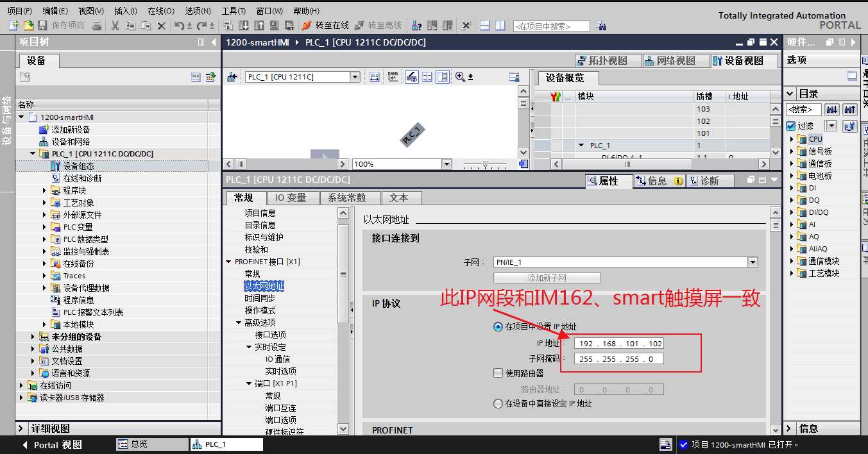The image size is (868, 454).
Task: Click the IP 地址 field 192.168.101.102
Action: point(618,344)
